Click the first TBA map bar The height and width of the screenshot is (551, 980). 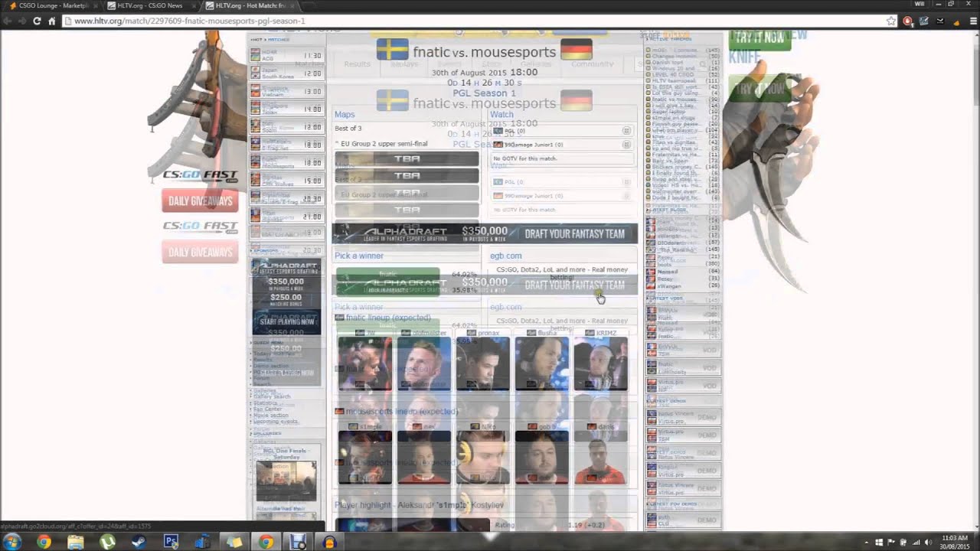(407, 158)
